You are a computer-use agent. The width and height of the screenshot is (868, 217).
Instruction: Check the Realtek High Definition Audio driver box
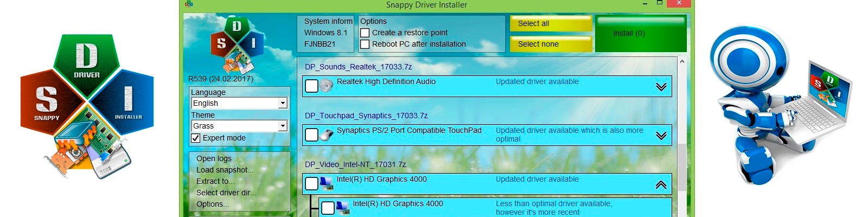pos(311,86)
